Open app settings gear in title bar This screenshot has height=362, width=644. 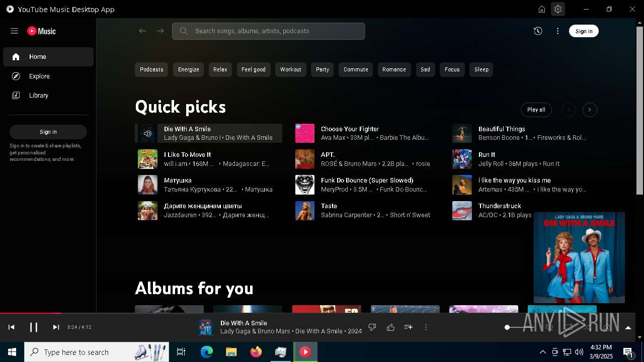(x=557, y=9)
